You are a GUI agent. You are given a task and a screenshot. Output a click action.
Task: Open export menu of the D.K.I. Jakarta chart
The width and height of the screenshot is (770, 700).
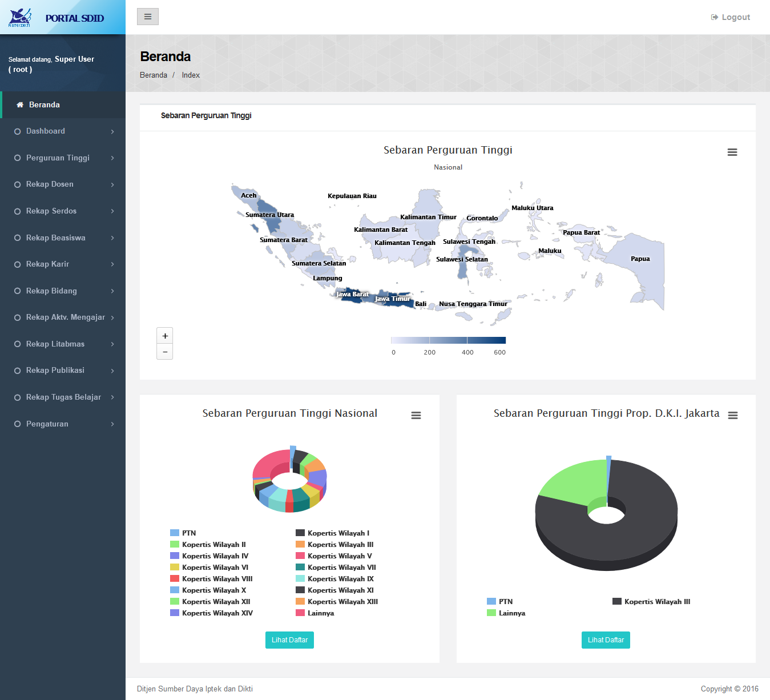point(732,416)
